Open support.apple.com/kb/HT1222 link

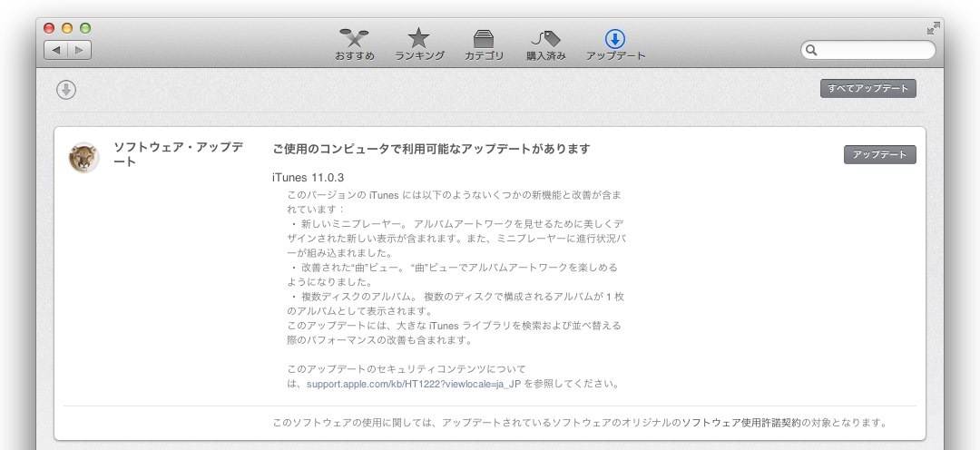point(413,384)
